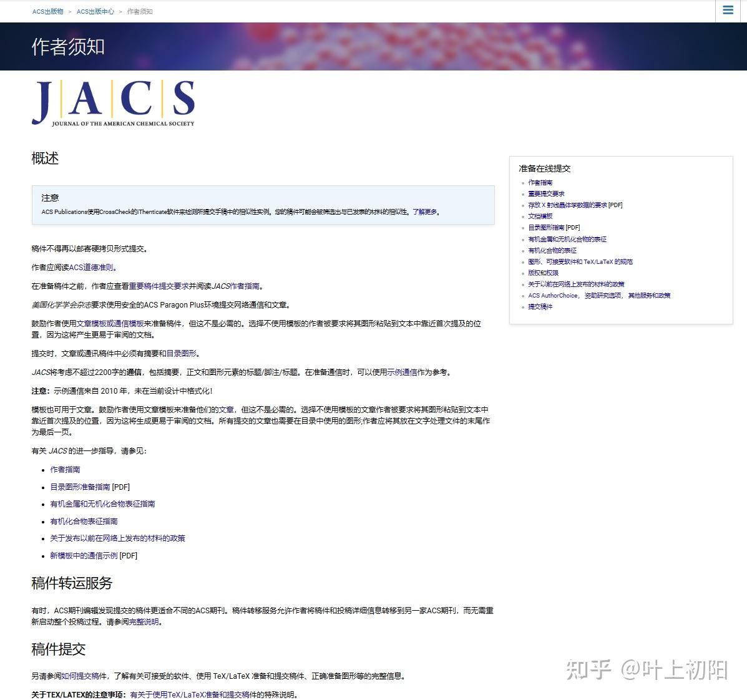Open the 文章模板或通信模板 link

[110, 324]
